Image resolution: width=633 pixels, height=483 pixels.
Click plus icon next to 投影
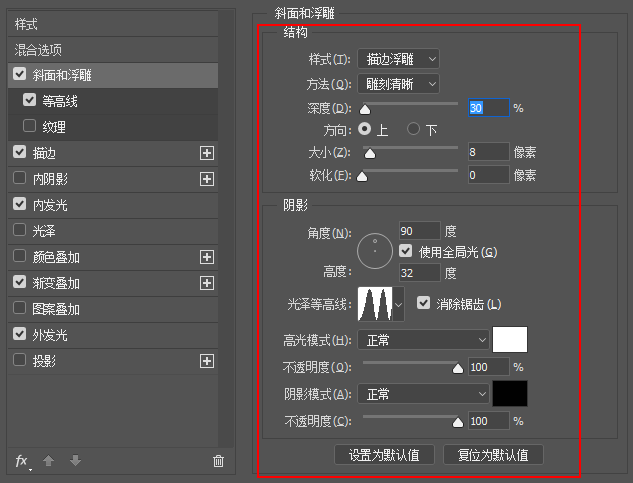(207, 361)
